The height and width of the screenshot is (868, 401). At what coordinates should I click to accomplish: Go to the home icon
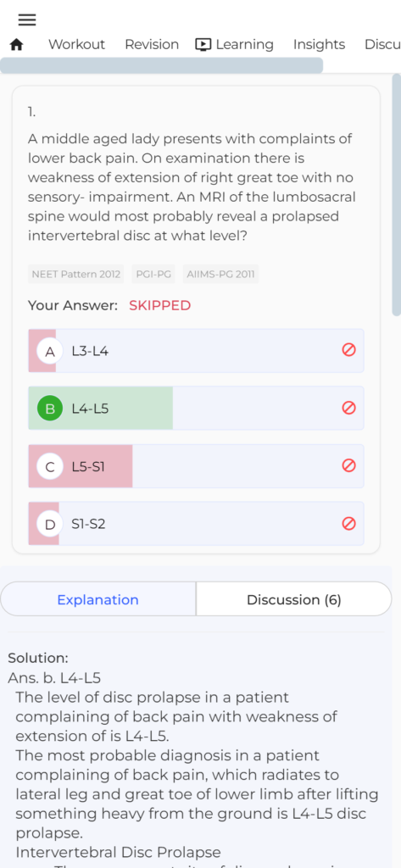[x=17, y=45]
